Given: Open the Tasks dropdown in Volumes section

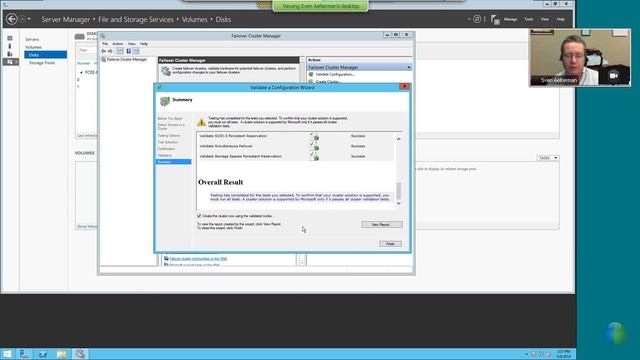Looking at the screenshot, I should click(x=548, y=158).
